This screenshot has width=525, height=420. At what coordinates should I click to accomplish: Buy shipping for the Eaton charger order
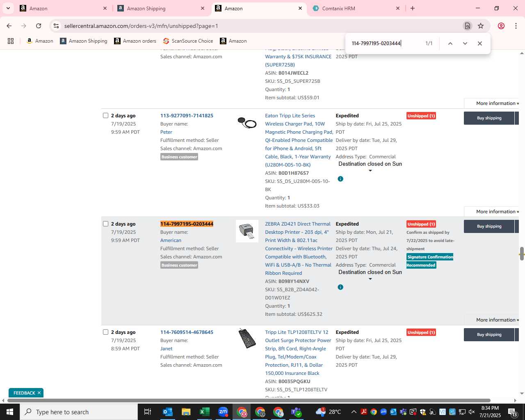pos(489,118)
